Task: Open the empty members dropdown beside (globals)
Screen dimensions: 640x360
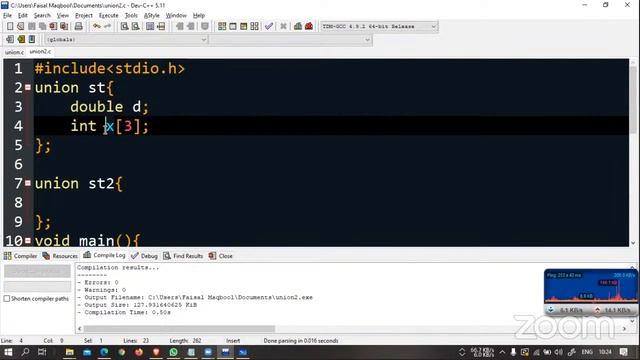Action: 291,40
